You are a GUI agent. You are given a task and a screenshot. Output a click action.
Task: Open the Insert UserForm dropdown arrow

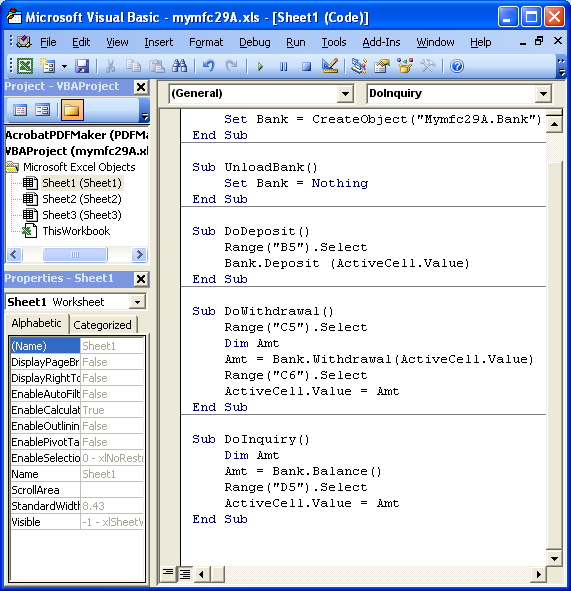[x=64, y=67]
